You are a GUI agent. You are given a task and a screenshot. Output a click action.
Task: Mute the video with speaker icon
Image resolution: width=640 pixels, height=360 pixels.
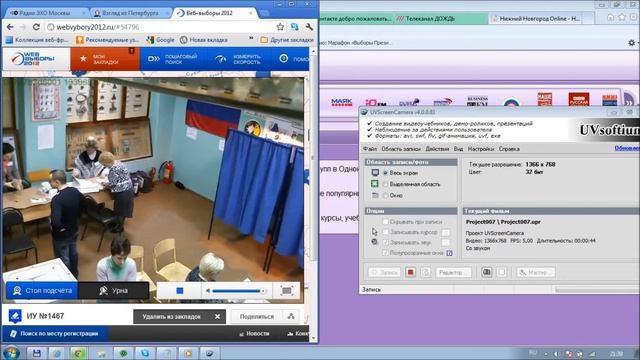(208, 291)
